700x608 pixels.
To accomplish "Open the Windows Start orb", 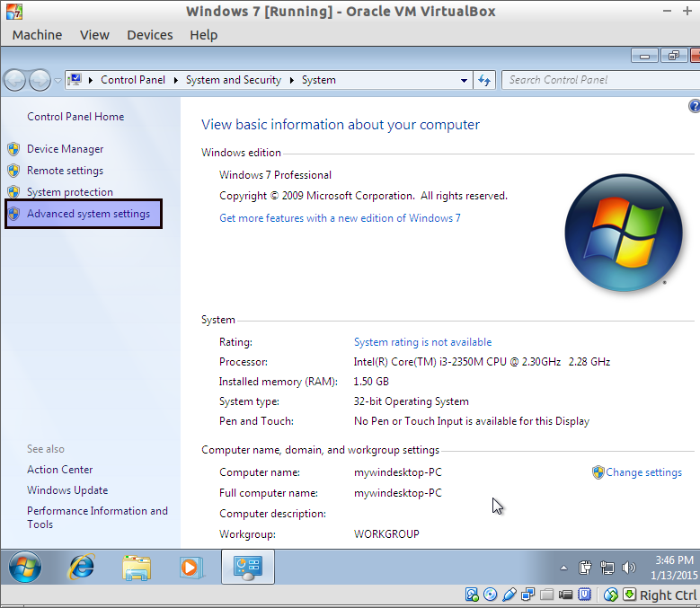I will pos(25,567).
